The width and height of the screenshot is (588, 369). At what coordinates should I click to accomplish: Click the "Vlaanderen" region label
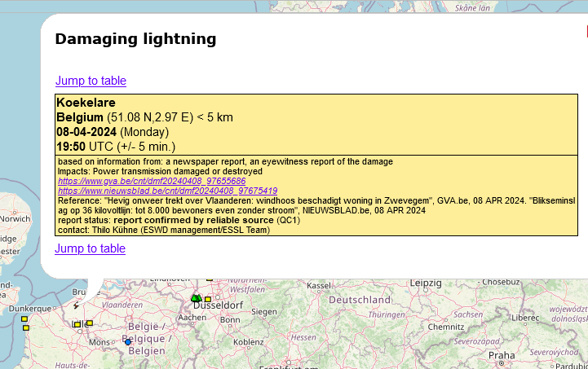[x=122, y=305]
